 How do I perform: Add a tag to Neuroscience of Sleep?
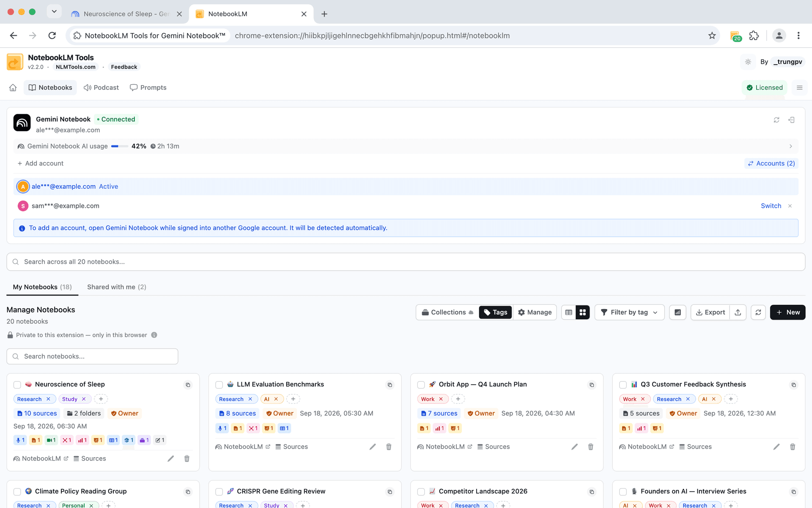pos(101,399)
